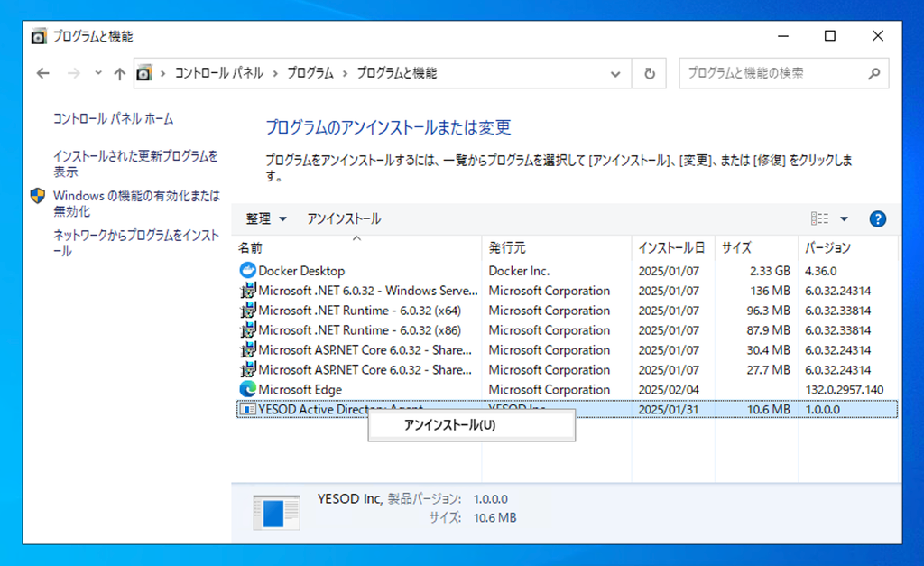This screenshot has height=566, width=924.
Task: Open the recent locations dropdown arrow
Action: click(x=98, y=73)
